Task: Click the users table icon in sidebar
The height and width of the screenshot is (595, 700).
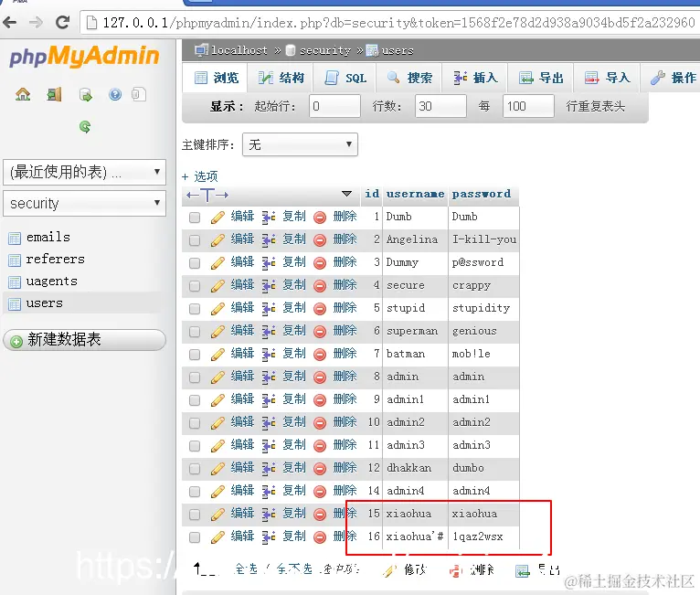Action: (15, 304)
